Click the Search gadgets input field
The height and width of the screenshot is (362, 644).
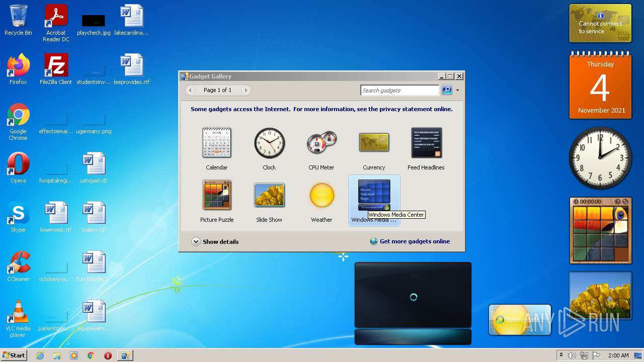[400, 90]
